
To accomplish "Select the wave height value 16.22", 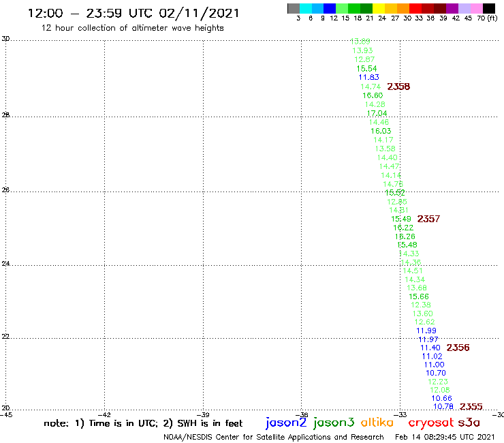I will [x=403, y=228].
